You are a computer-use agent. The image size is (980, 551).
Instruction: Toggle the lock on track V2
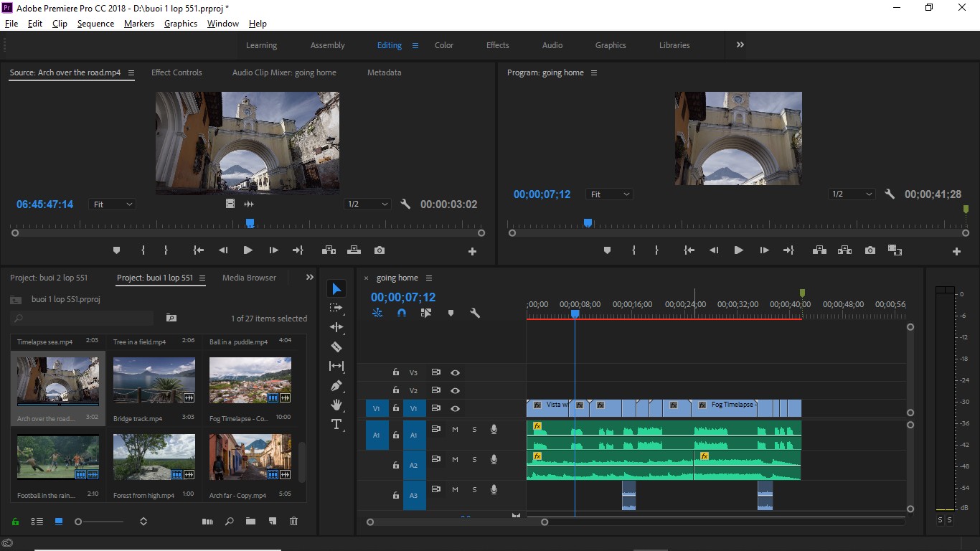tap(395, 390)
